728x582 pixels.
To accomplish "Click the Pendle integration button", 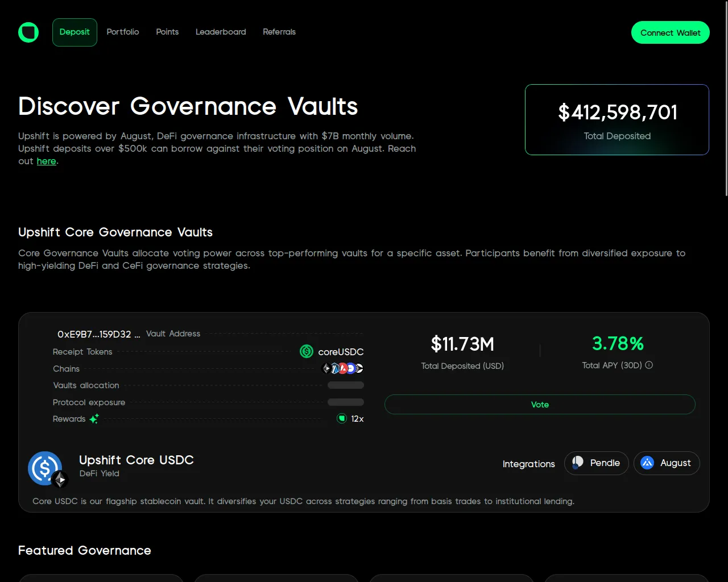I will (596, 463).
